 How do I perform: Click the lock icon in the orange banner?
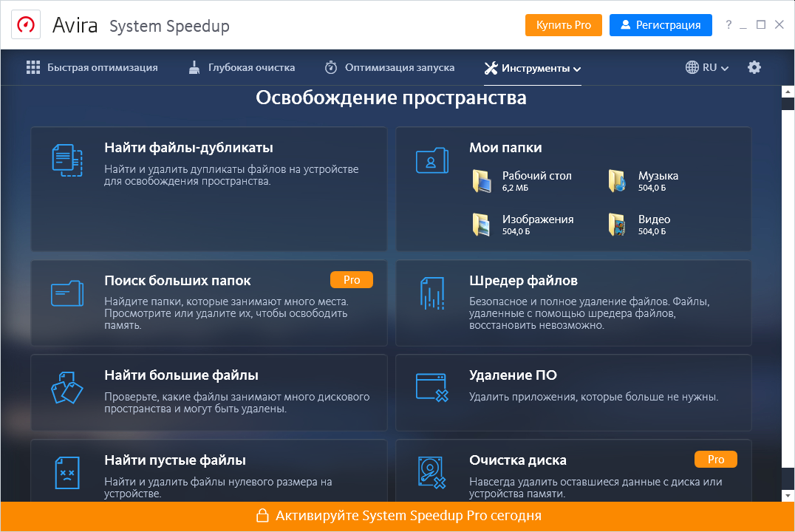(262, 515)
